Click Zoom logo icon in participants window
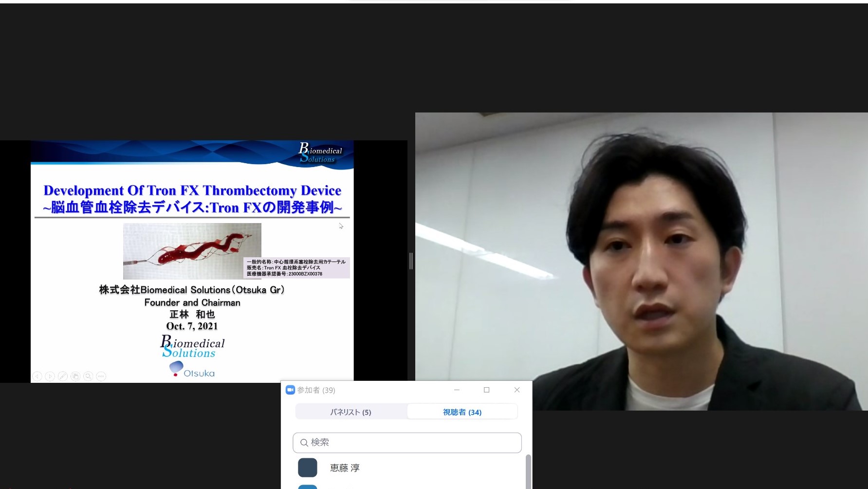This screenshot has width=868, height=489. pos(290,390)
